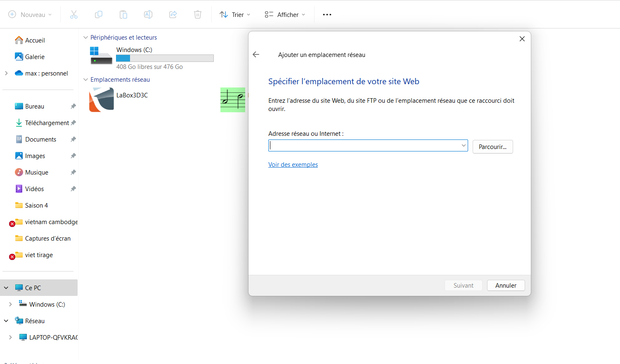The height and width of the screenshot is (364, 620).
Task: Expand the network address combo box arrow
Action: (463, 146)
